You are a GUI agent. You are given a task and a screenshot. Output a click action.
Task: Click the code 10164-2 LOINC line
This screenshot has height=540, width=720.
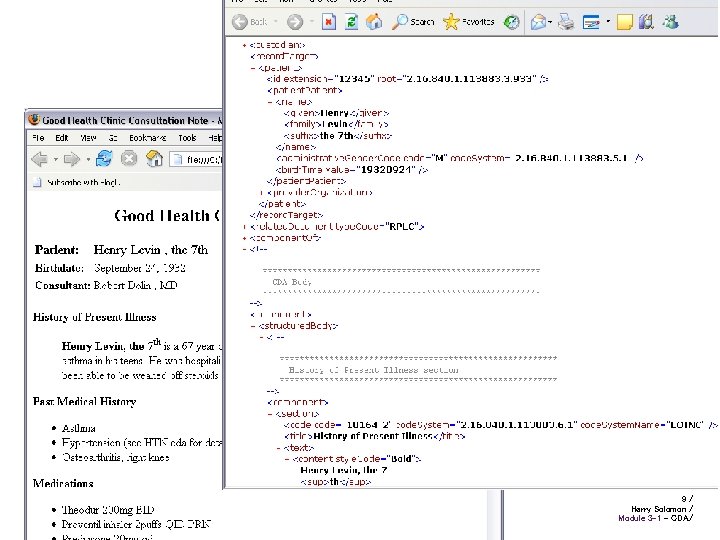[x=501, y=425]
